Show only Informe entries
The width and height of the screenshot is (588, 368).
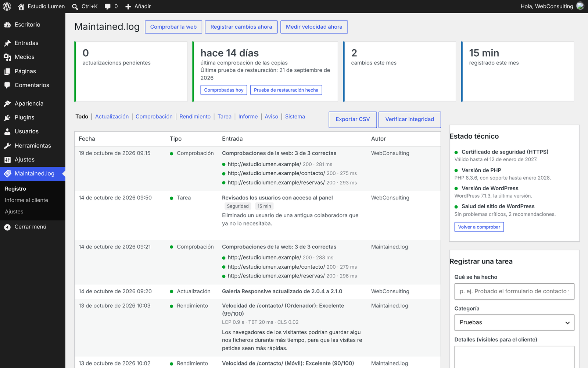[248, 117]
